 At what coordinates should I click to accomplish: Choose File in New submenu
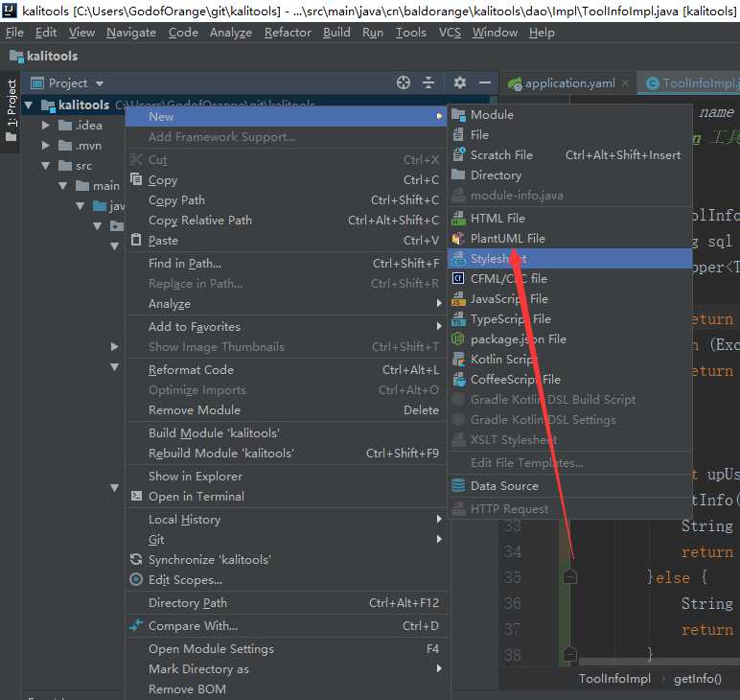(x=569, y=134)
